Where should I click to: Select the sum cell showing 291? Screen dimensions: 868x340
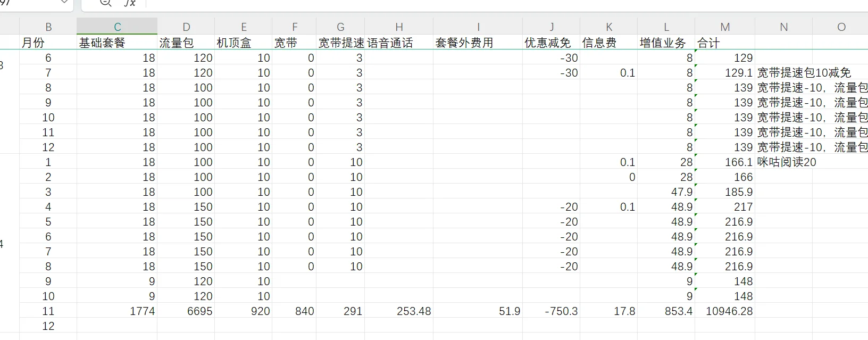click(340, 311)
